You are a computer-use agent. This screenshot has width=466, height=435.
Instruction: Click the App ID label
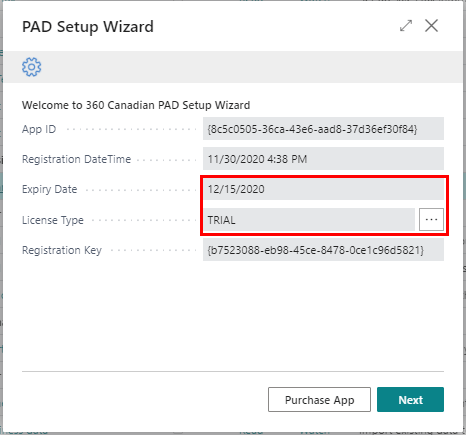[x=39, y=129]
